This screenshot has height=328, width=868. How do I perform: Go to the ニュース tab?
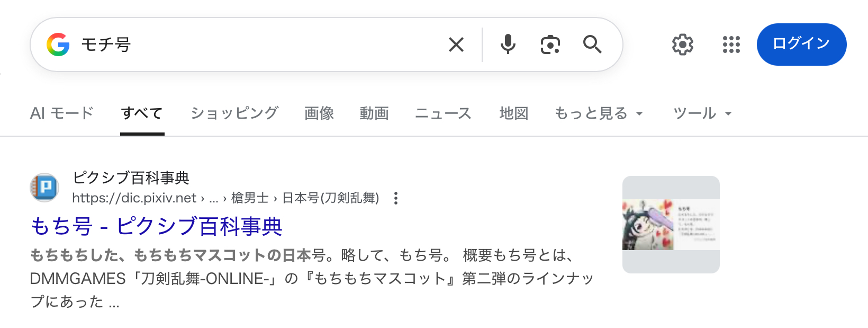tap(443, 113)
